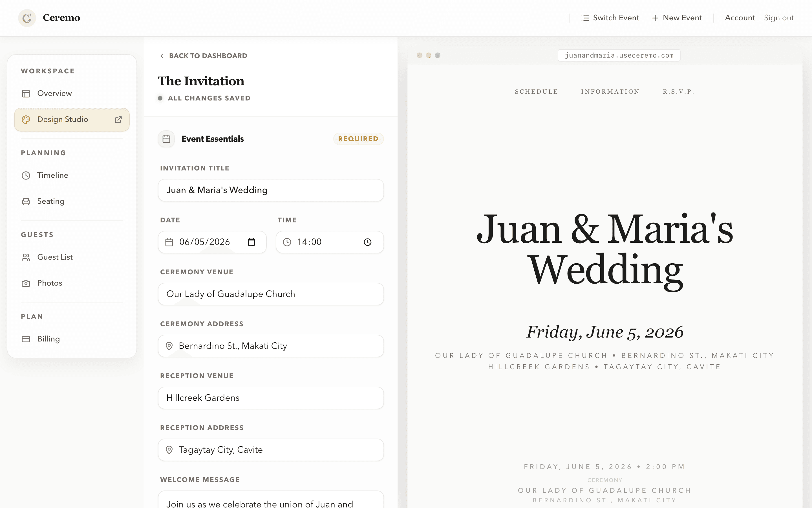Click the Billing card icon in sidebar
812x508 pixels.
coord(26,339)
